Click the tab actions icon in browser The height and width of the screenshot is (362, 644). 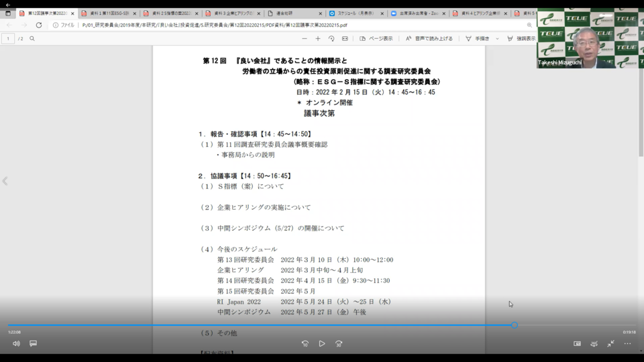click(x=8, y=13)
